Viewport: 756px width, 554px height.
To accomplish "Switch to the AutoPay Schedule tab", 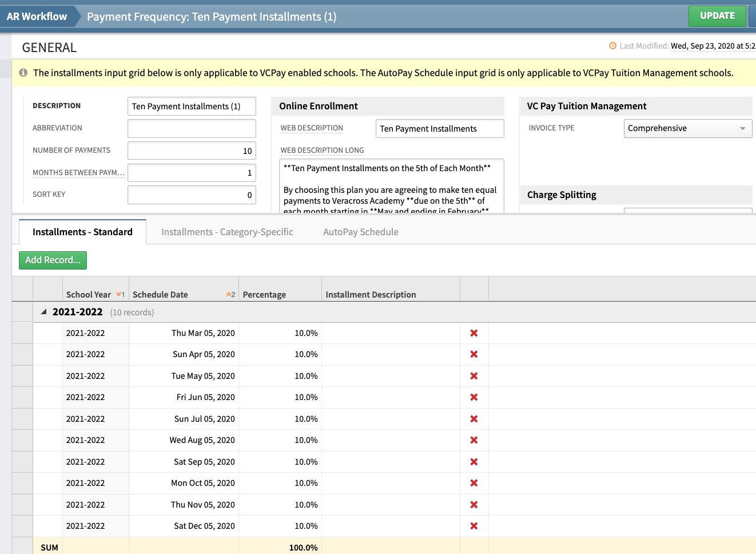I will [360, 232].
